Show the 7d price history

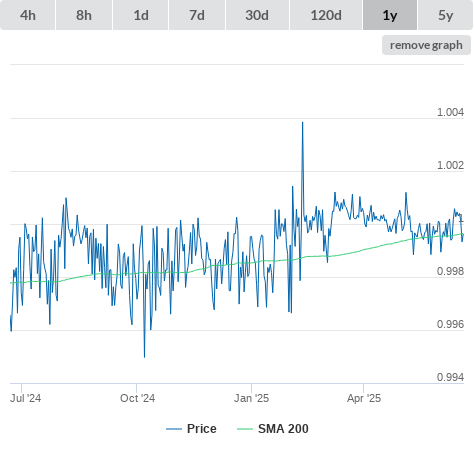pyautogui.click(x=197, y=15)
